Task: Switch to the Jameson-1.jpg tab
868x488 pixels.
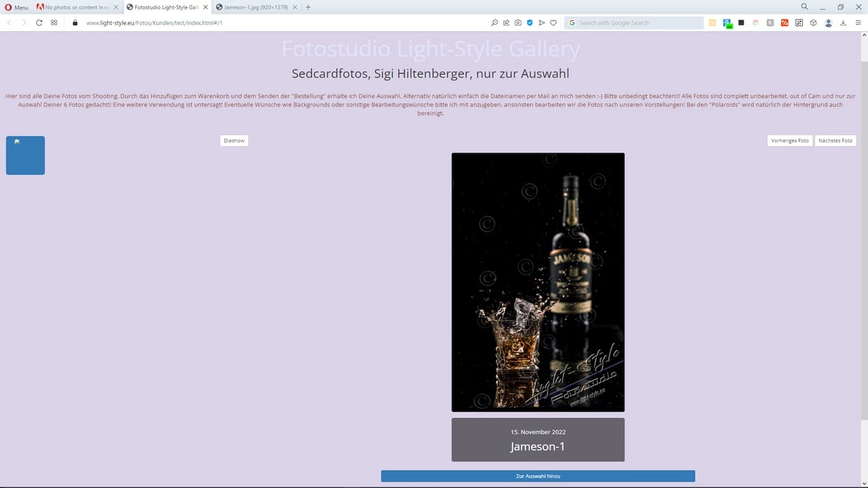Action: click(x=256, y=7)
